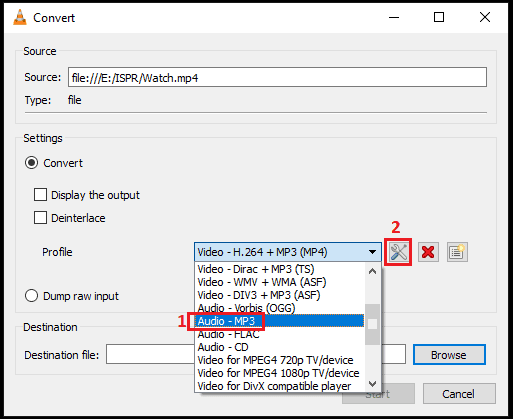This screenshot has width=513, height=419.
Task: Maximize the Convert window
Action: pyautogui.click(x=439, y=17)
